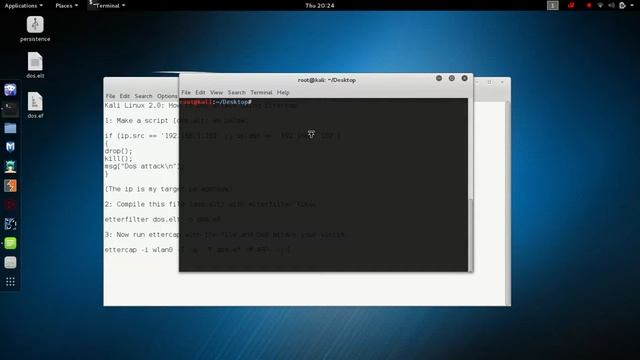Launch Burp Suite from the dock

(x=10, y=186)
